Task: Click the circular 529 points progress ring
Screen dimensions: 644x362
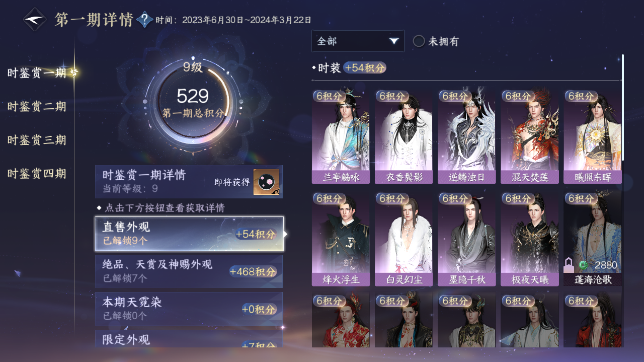Action: click(x=193, y=103)
